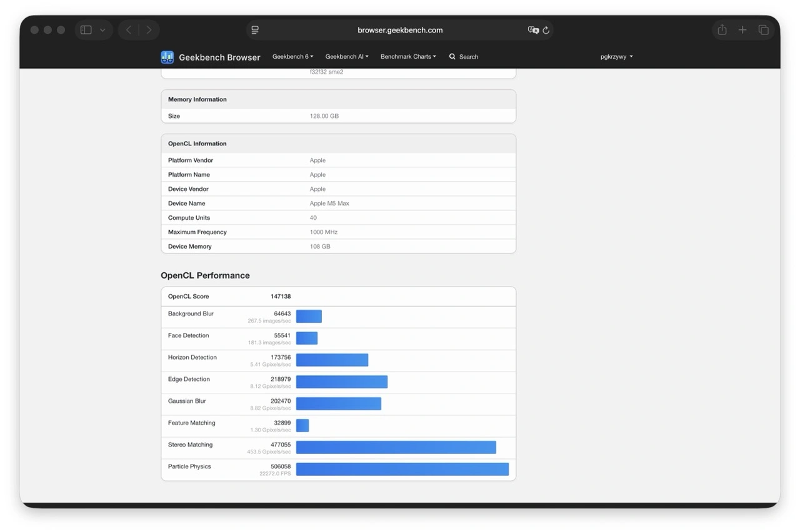Click the Geekbench Browser logo icon
Viewport: 800px width, 532px height.
click(167, 57)
